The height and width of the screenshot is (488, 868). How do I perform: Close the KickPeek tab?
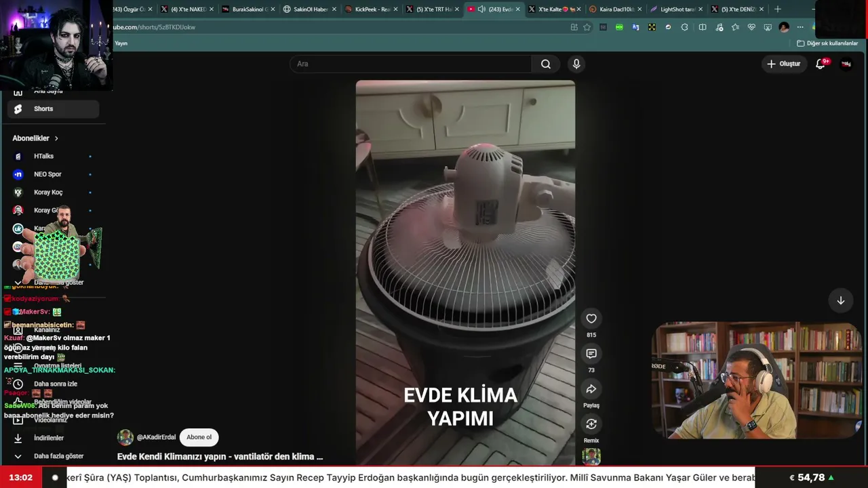[x=395, y=9]
